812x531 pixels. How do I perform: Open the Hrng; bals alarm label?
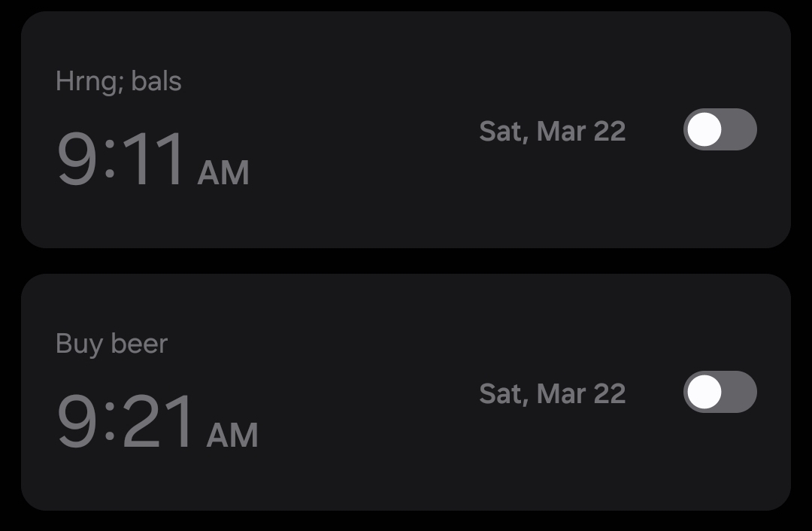[x=119, y=81]
